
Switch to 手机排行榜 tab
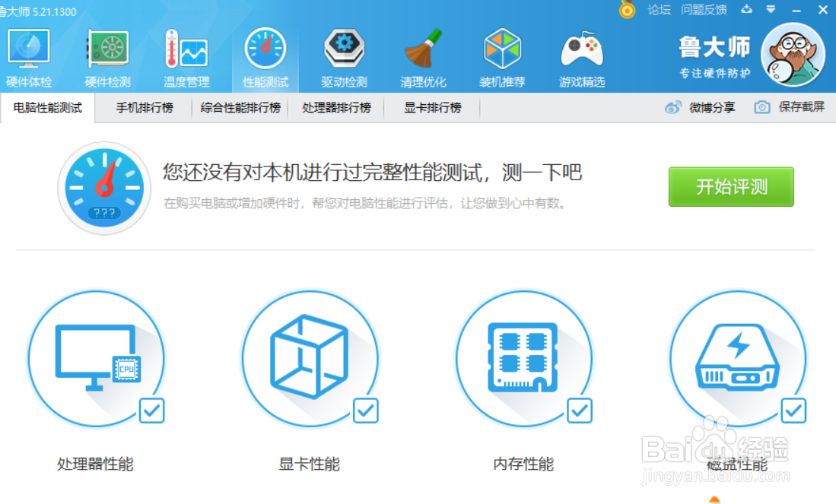click(x=145, y=108)
